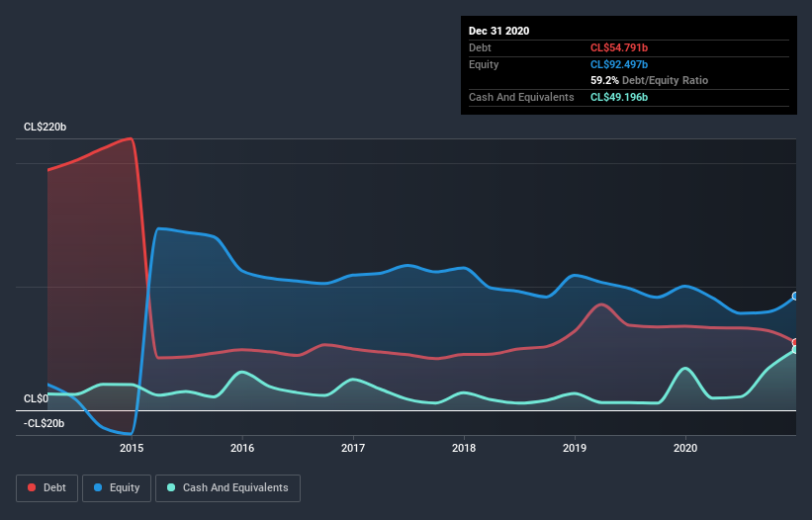Select the 2016 x-axis label
This screenshot has height=520, width=812.
pos(242,448)
